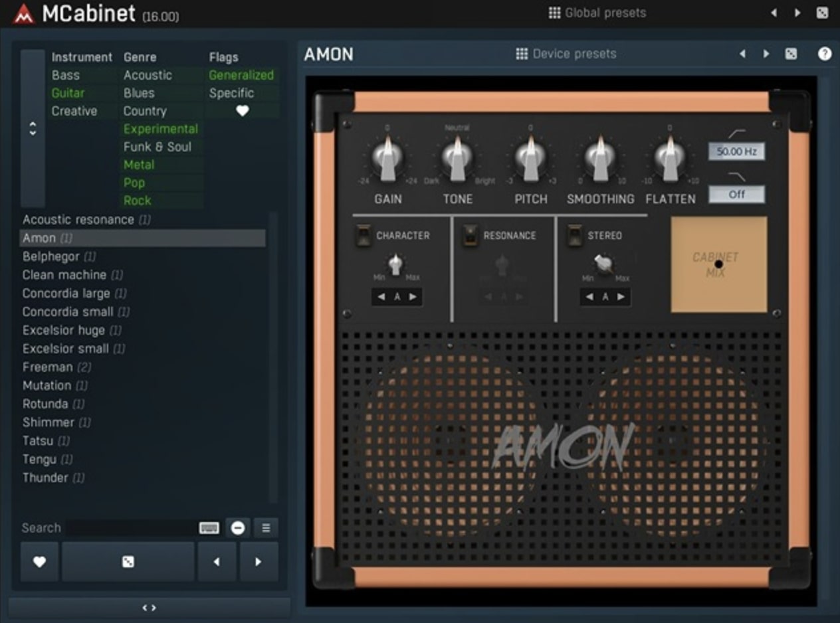Toggle the Acoustic genre filter
The image size is (840, 623).
point(148,75)
